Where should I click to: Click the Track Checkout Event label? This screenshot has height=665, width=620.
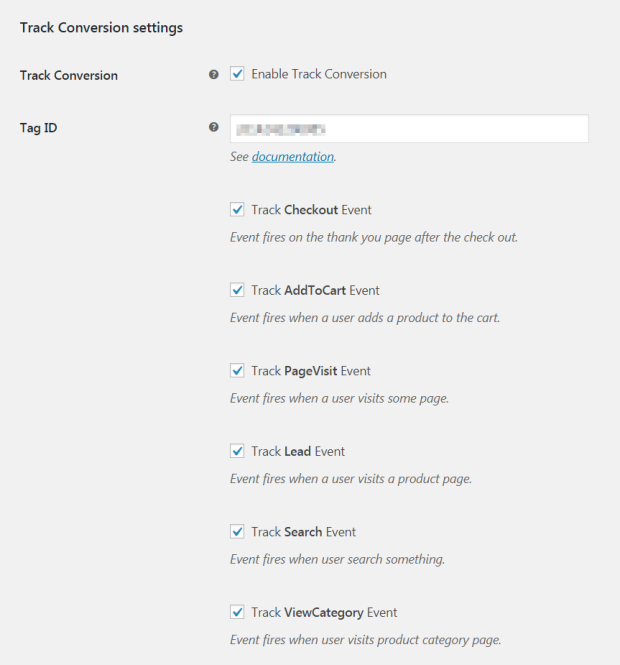311,210
